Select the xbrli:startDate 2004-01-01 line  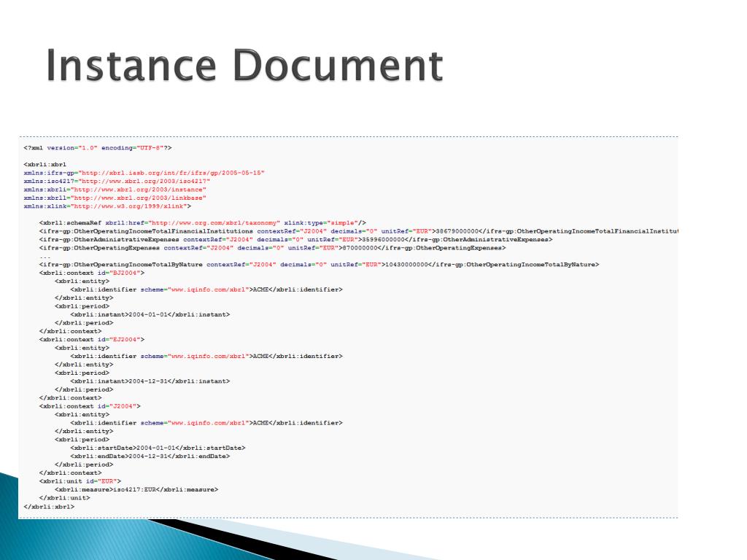(158, 448)
